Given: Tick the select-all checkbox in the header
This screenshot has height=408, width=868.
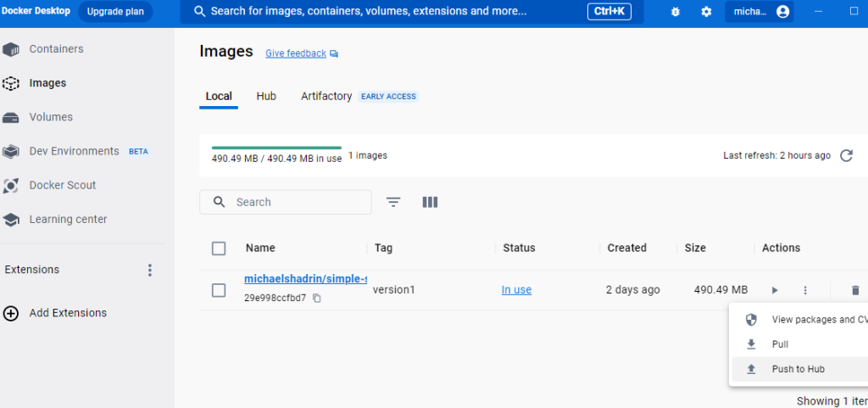Looking at the screenshot, I should pos(219,249).
